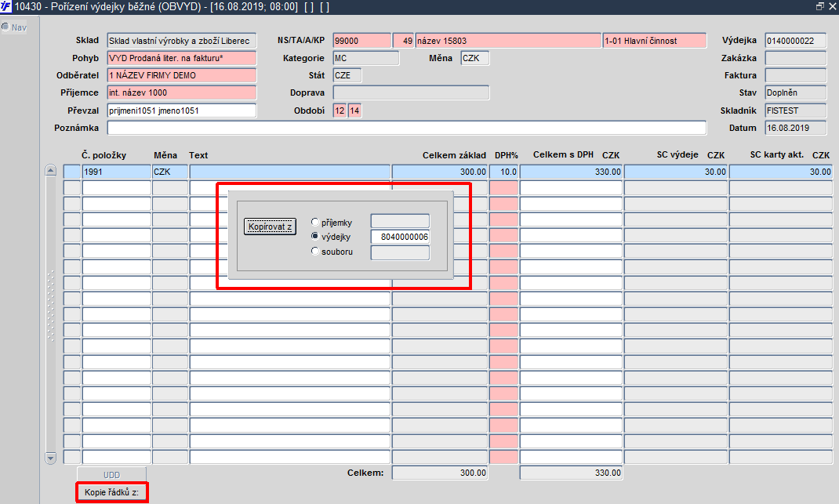Click the Zakázka field
Viewport: 839px width, 504px height.
tap(796, 58)
